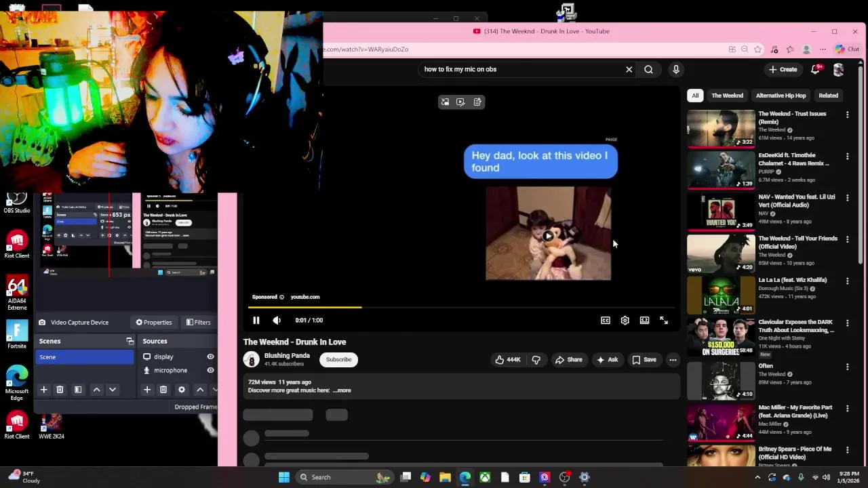Open Mac Miller My Favorite Part video
The image size is (868, 488).
721,422
